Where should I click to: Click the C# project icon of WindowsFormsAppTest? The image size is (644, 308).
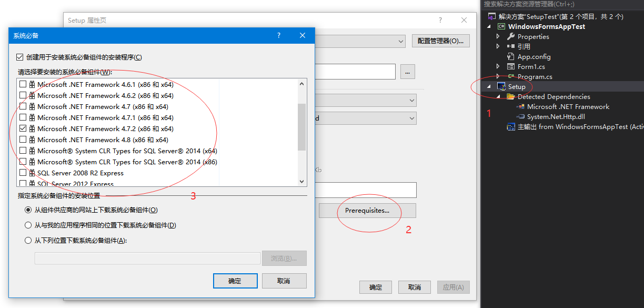coord(501,26)
